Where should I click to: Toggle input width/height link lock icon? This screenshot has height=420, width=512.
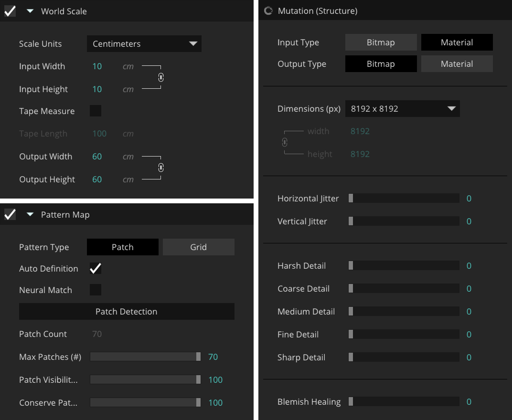[x=160, y=77]
